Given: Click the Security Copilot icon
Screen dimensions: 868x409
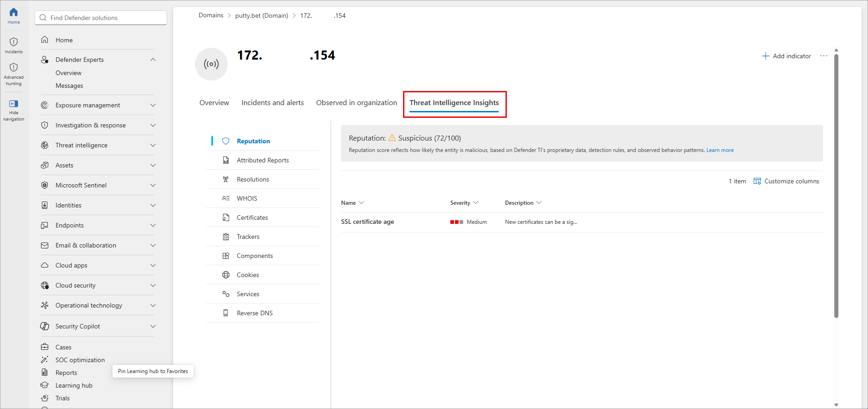Looking at the screenshot, I should pyautogui.click(x=45, y=326).
